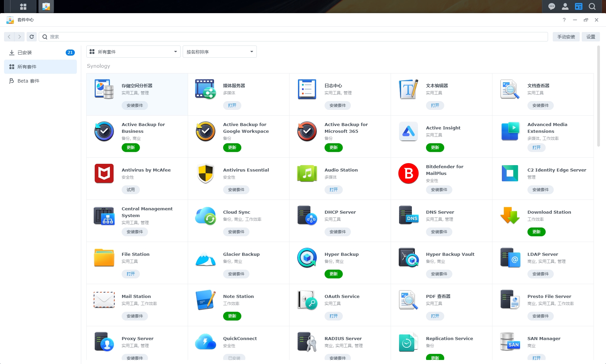Select the Audio Station music icon
This screenshot has height=364, width=606.
coord(307,174)
